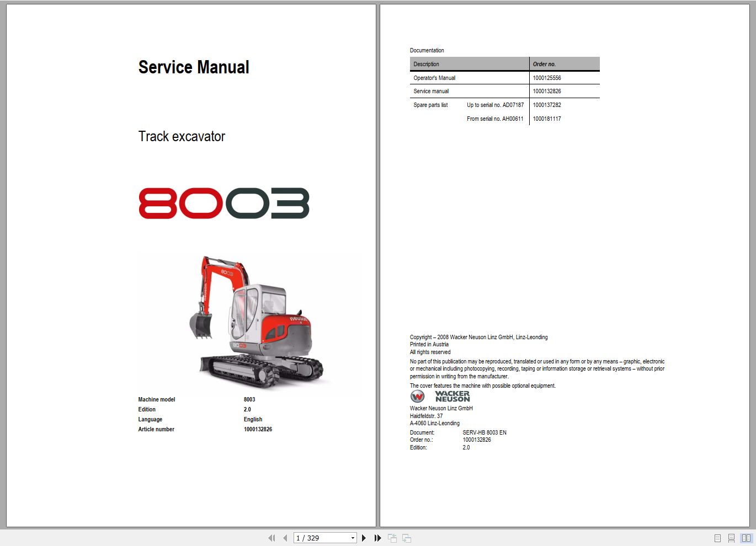Click the horizontal scrollbar thumb
The width and height of the screenshot is (756, 546).
[x=378, y=528]
